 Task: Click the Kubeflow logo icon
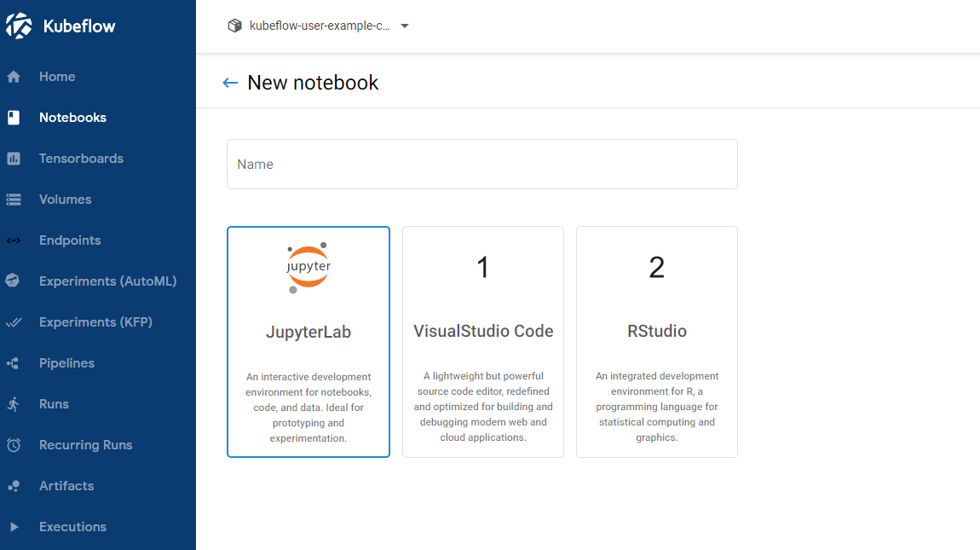(x=19, y=26)
